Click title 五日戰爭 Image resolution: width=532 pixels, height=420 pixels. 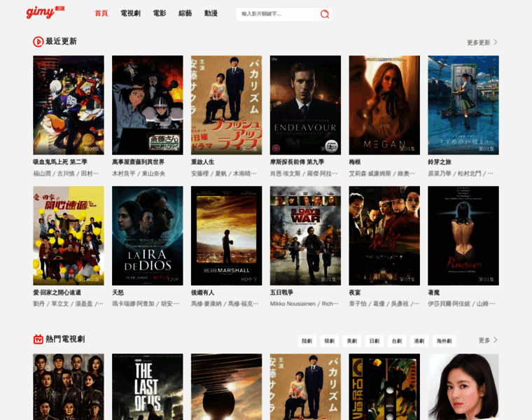click(x=281, y=293)
